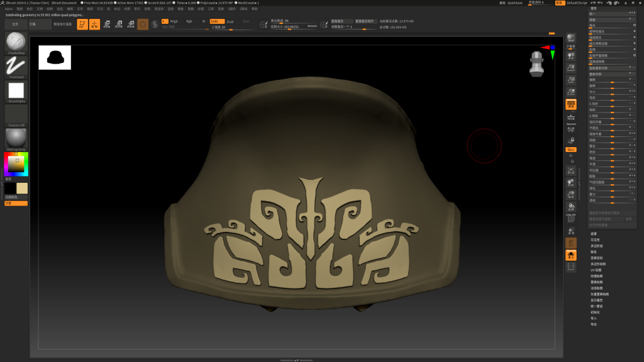Open the 文档 menu
This screenshot has height=362, width=644.
pyautogui.click(x=40, y=9)
